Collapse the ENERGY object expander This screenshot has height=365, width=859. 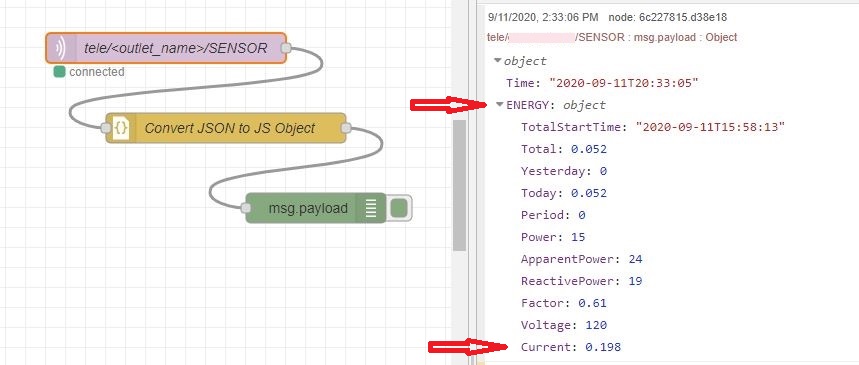(x=500, y=105)
